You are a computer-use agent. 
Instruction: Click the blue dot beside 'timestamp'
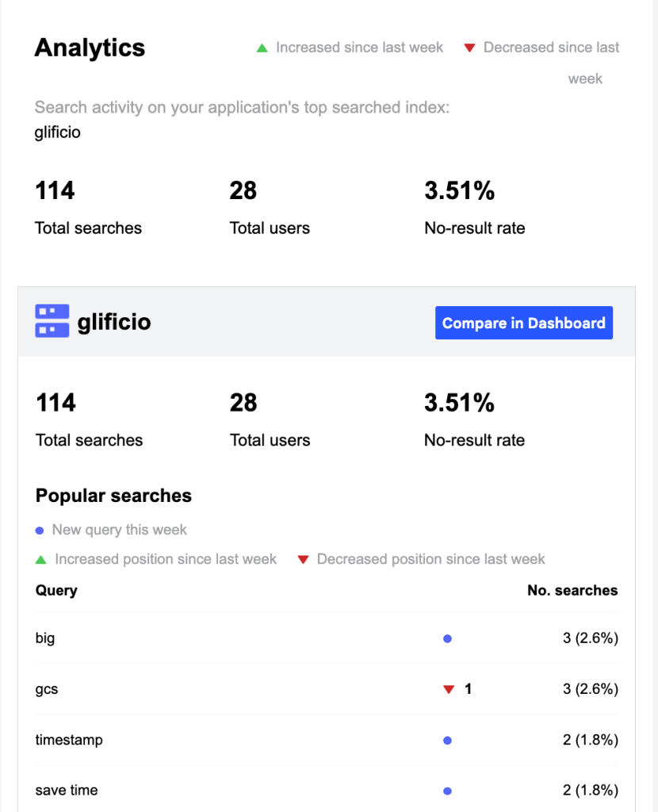pyautogui.click(x=447, y=740)
